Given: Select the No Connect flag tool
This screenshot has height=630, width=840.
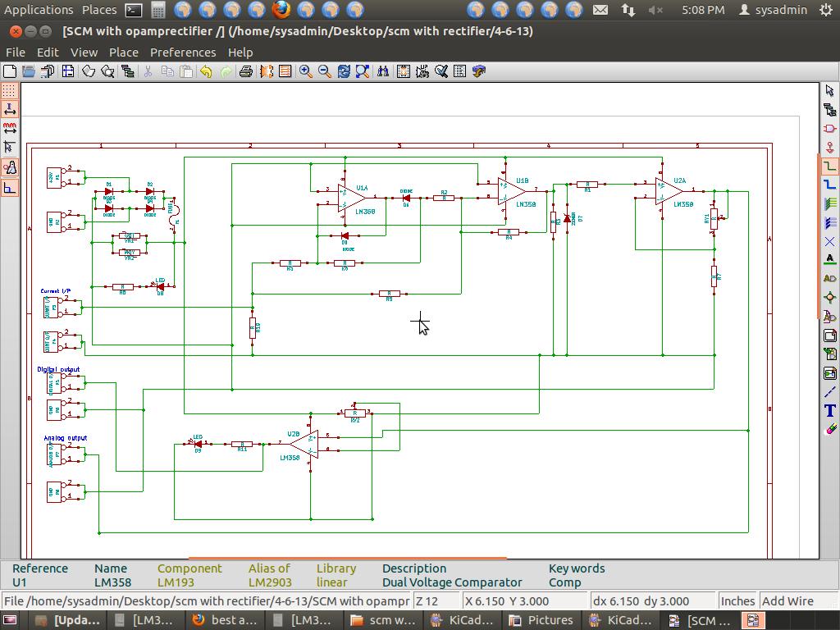Looking at the screenshot, I should tap(830, 242).
